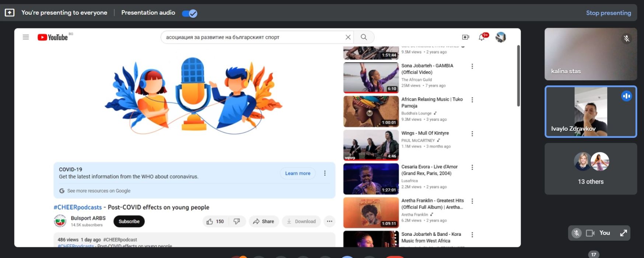Click Stop presenting in the Meet bar

[x=608, y=13]
